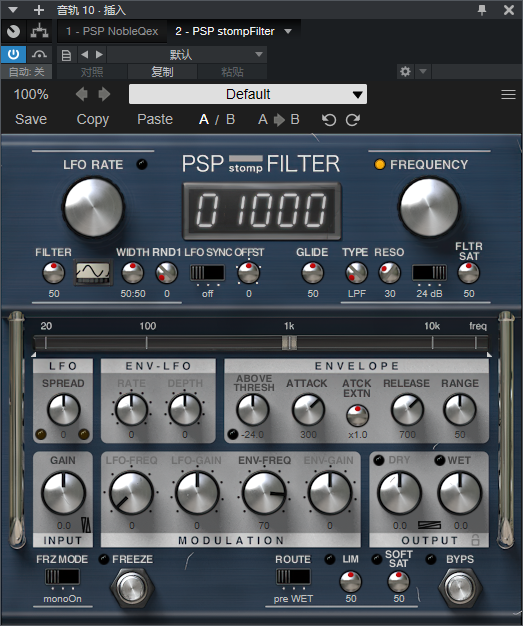Click the output lock icon
The image size is (523, 626).
point(475,540)
